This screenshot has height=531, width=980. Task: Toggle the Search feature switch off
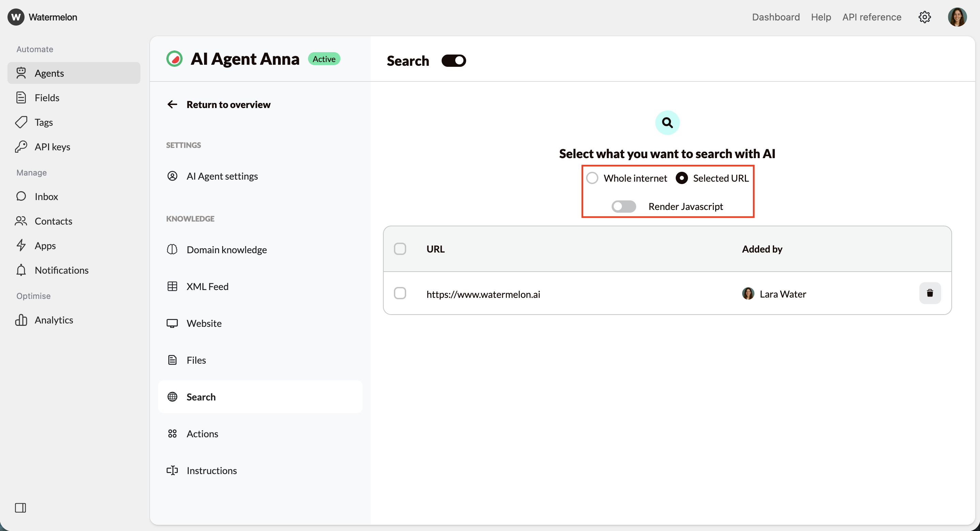454,61
